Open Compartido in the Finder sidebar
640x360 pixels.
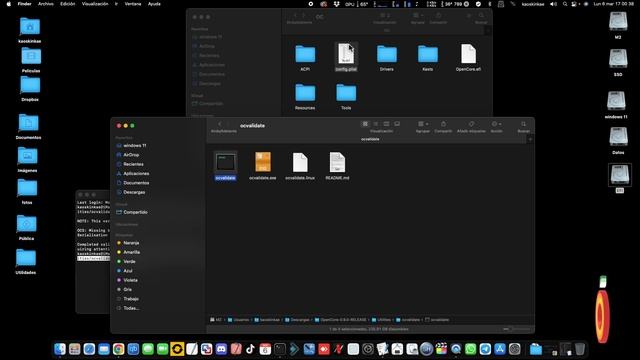click(135, 212)
